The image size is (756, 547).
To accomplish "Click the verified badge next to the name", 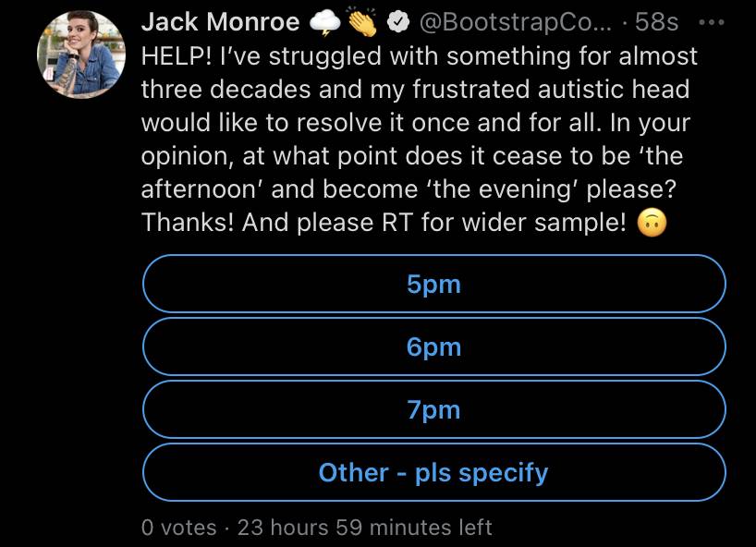I will click(398, 22).
